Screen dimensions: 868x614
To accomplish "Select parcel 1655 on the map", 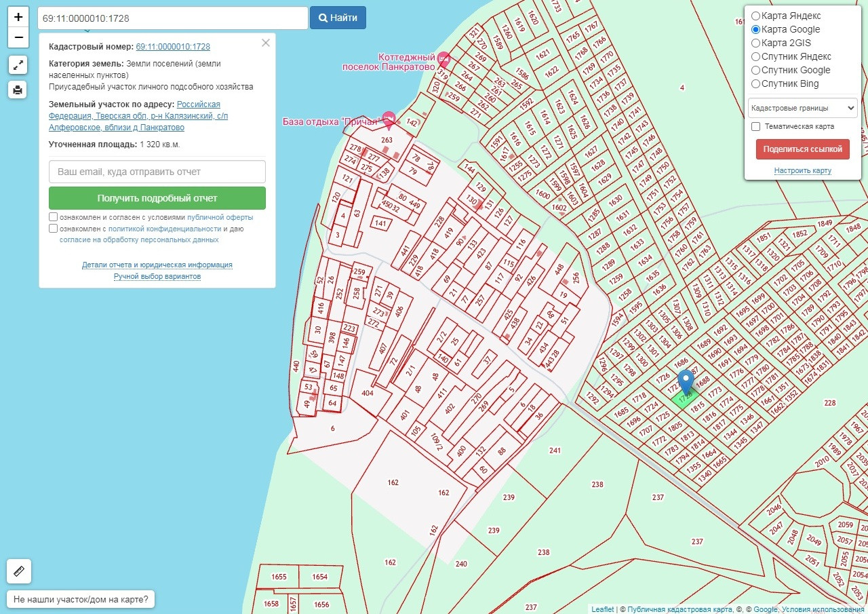I will [279, 577].
